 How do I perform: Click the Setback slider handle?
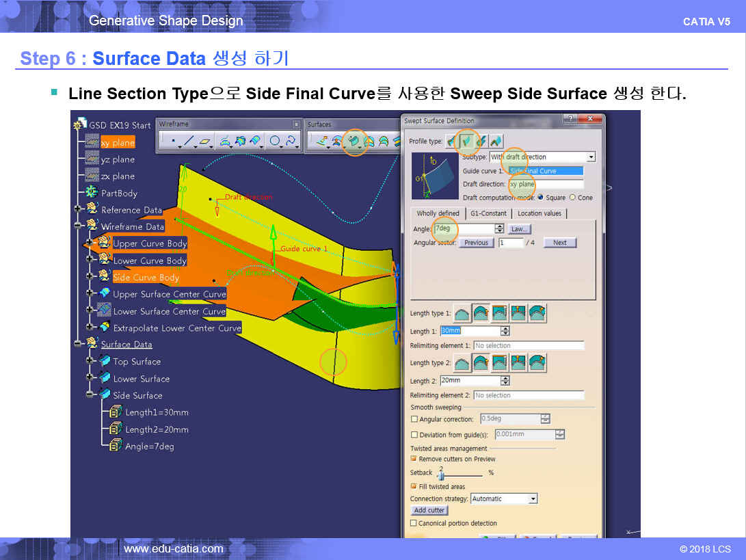point(441,475)
